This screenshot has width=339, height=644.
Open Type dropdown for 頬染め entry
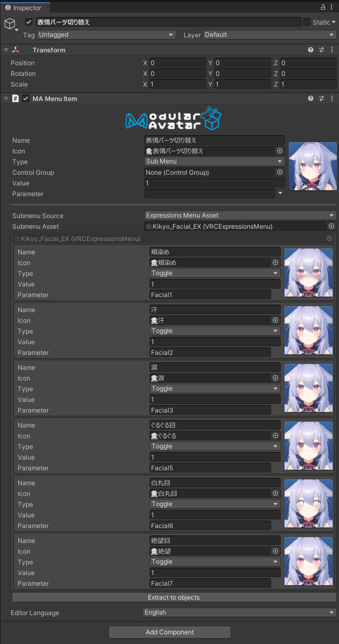[215, 273]
